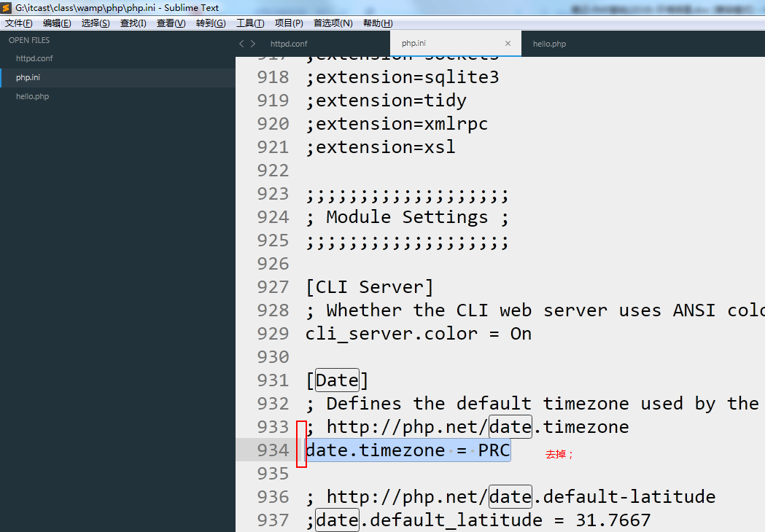Open the 首选项(N) menu
This screenshot has width=765, height=532.
tap(333, 23)
